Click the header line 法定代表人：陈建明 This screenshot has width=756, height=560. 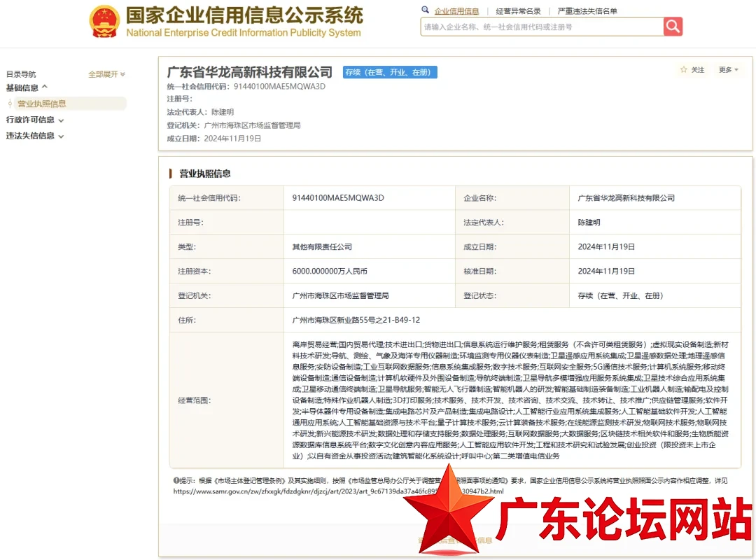click(x=200, y=113)
